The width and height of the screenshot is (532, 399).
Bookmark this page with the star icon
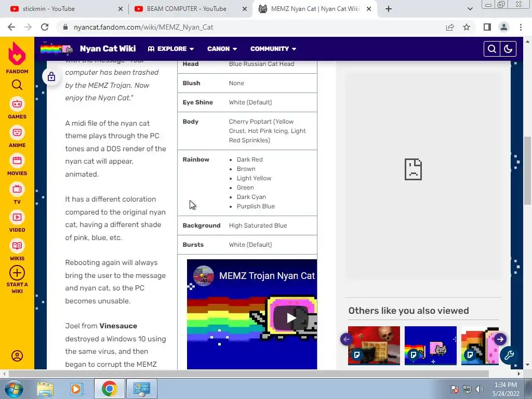coord(467,27)
